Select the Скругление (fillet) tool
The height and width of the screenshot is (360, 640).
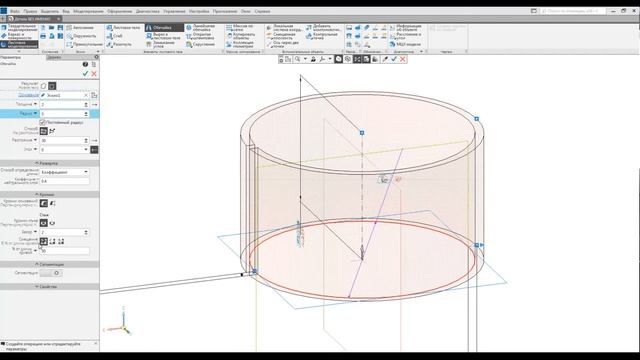200,44
